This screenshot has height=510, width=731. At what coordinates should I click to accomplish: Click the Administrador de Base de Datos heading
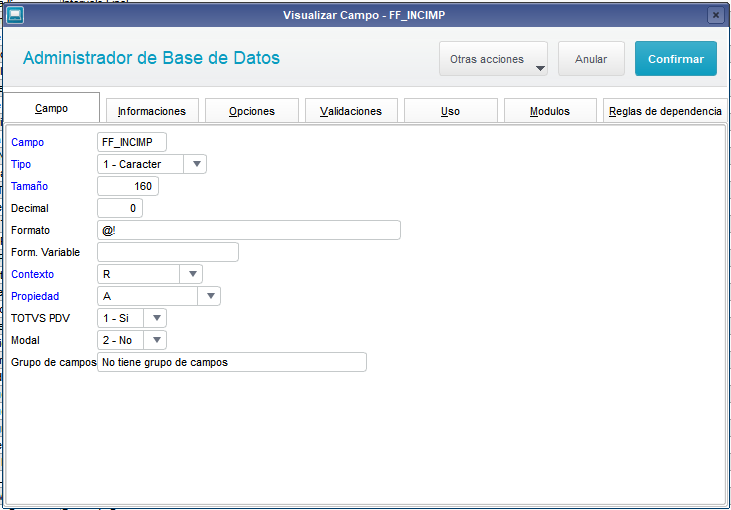152,58
